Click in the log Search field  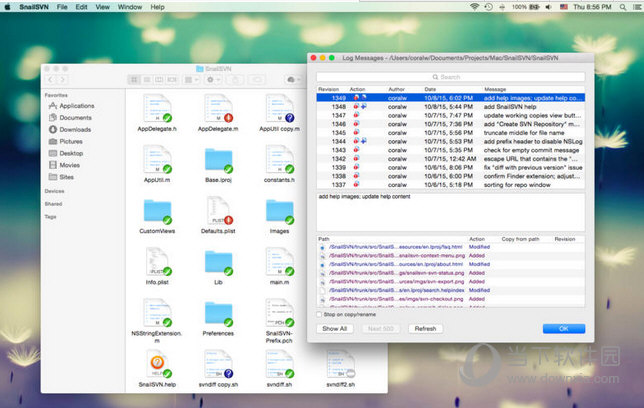451,77
